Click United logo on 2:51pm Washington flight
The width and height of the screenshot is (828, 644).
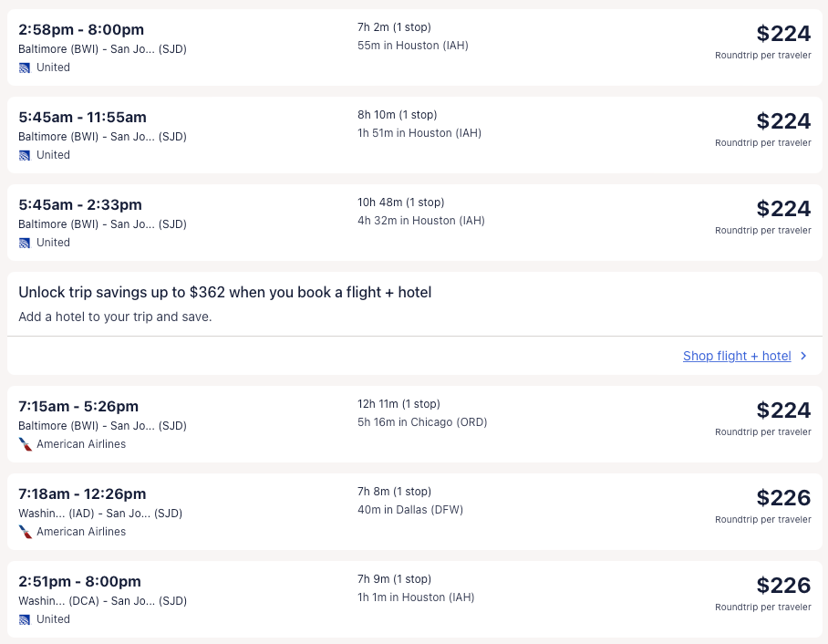coord(25,619)
